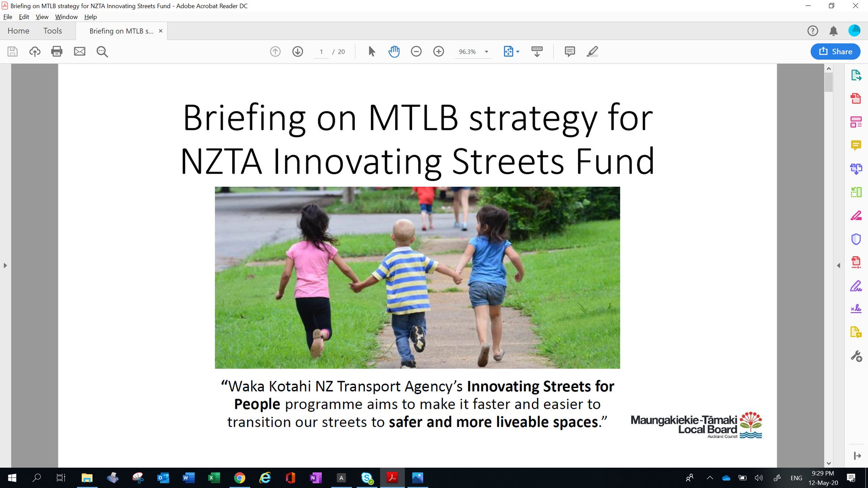The height and width of the screenshot is (488, 868).
Task: Open Compress PDF tool in right pane
Action: point(856,262)
